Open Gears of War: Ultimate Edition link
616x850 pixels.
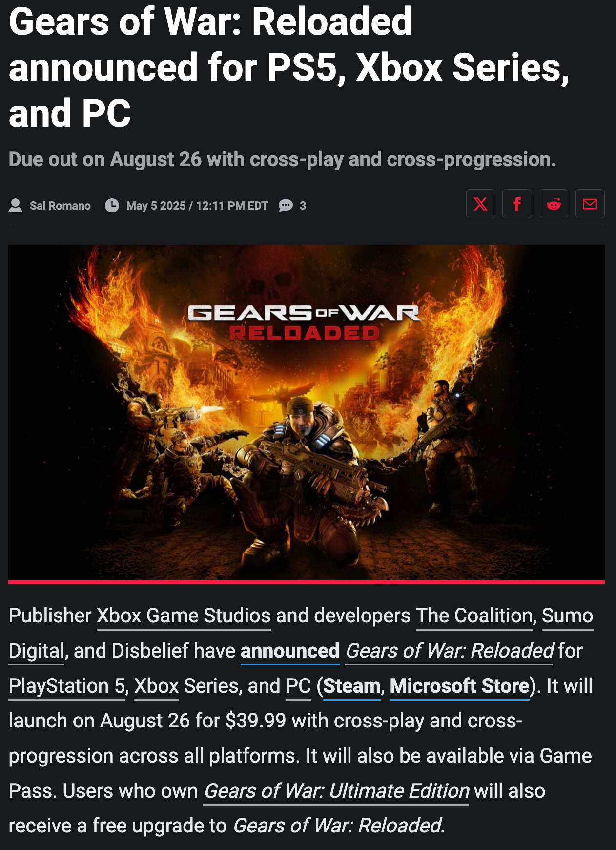[336, 791]
